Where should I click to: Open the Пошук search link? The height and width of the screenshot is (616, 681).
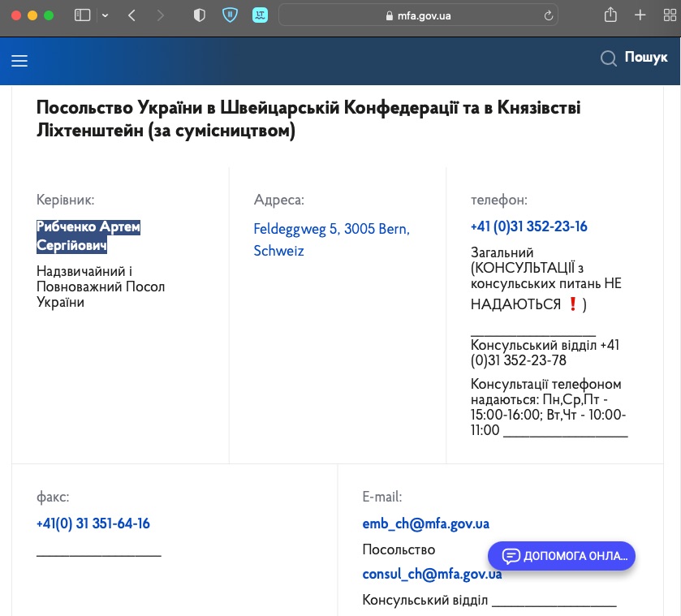pyautogui.click(x=646, y=57)
